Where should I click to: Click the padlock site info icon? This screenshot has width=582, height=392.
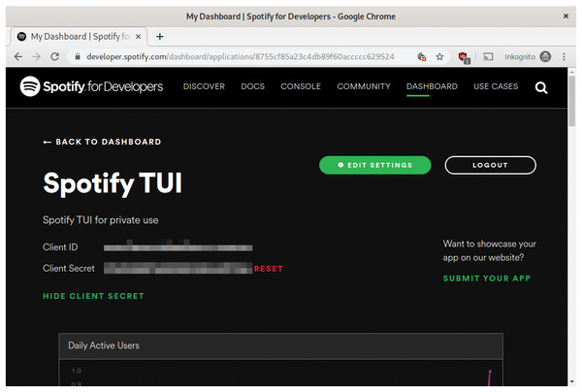point(78,57)
